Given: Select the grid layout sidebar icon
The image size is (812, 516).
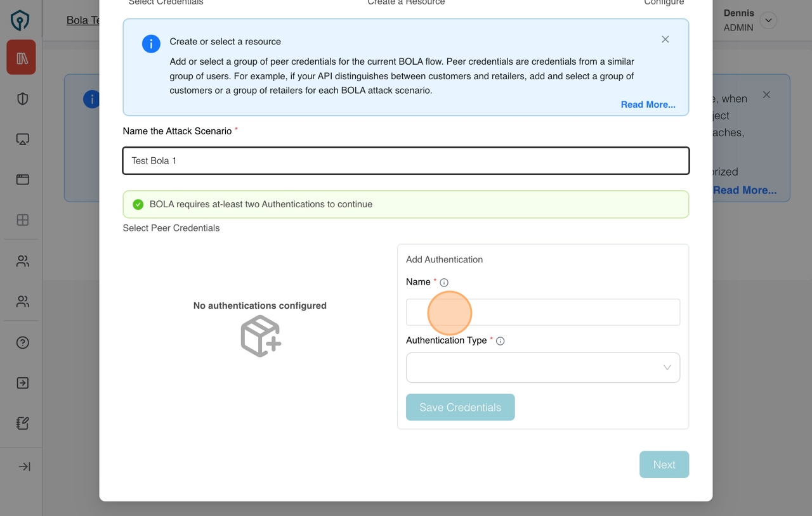Looking at the screenshot, I should [23, 220].
